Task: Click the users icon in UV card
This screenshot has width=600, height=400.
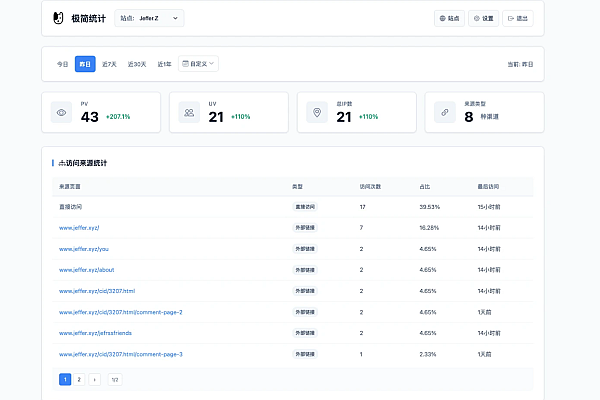Action: click(x=189, y=113)
